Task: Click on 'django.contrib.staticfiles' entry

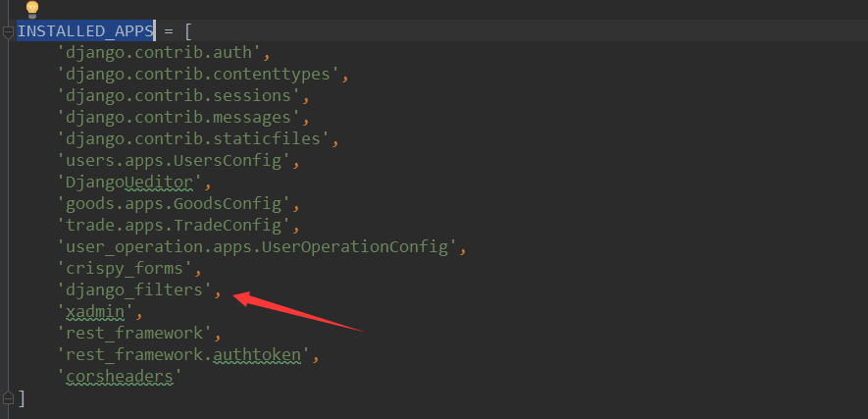Action: click(194, 139)
